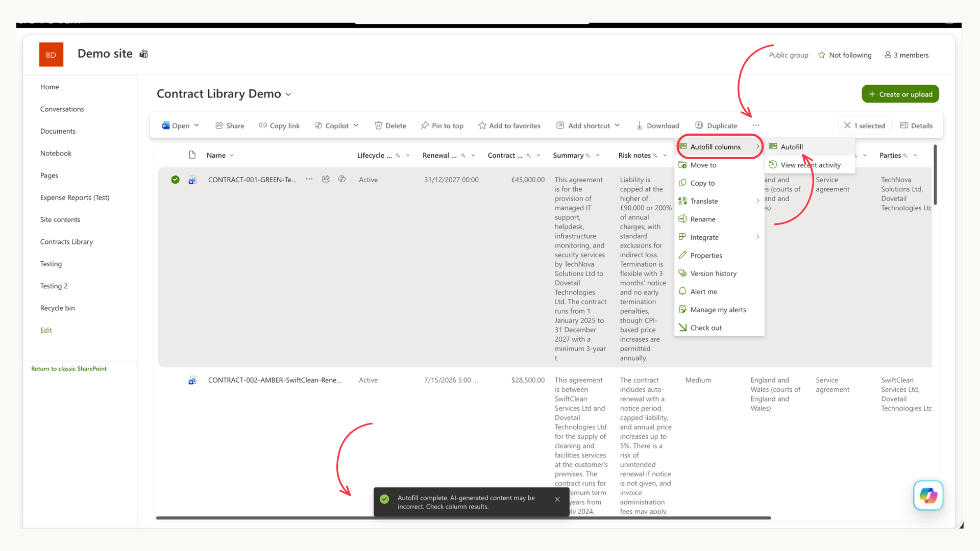Image resolution: width=980 pixels, height=551 pixels.
Task: Open Name column dropdown
Action: click(232, 156)
